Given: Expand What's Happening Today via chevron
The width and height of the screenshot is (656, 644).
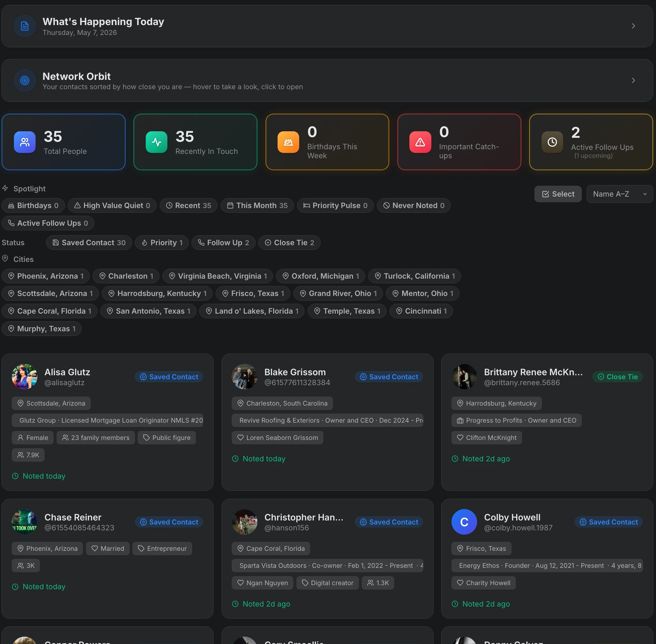Looking at the screenshot, I should click(633, 26).
